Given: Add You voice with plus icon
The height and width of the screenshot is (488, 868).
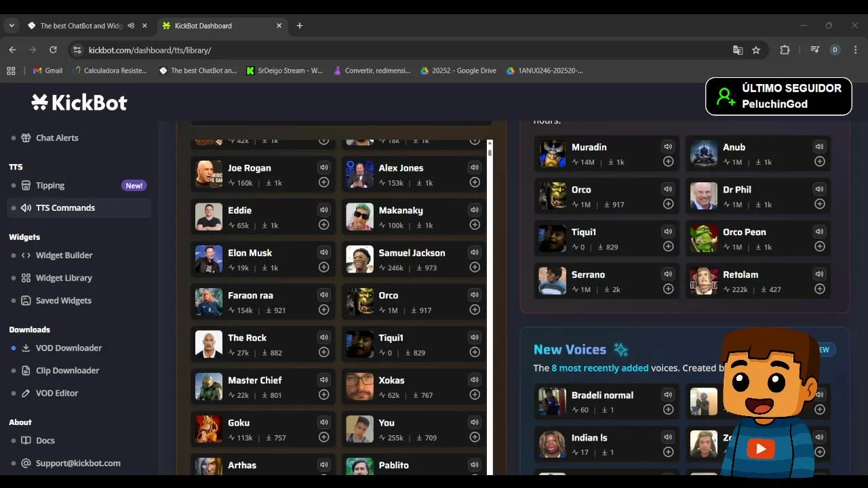Looking at the screenshot, I should pyautogui.click(x=474, y=437).
